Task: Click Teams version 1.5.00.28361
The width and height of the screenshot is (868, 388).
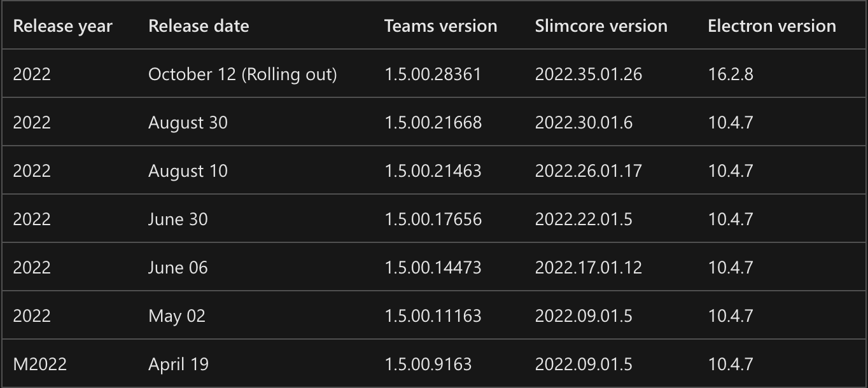Action: (x=433, y=74)
